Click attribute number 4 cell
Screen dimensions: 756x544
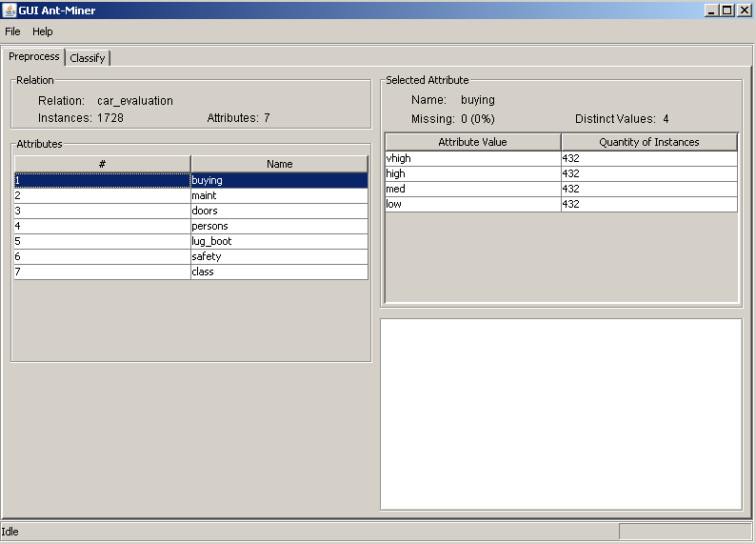102,226
